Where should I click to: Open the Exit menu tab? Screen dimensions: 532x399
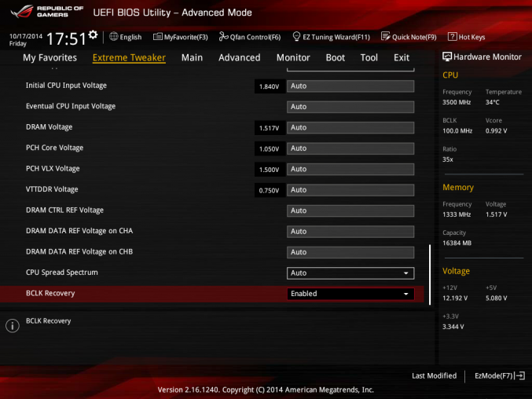tap(402, 57)
